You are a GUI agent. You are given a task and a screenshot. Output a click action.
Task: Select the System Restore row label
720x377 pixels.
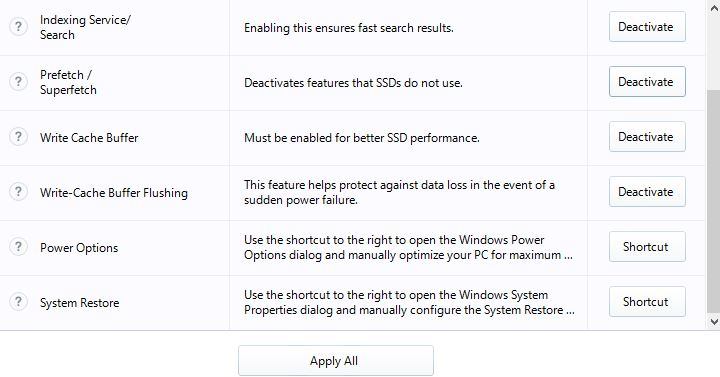point(79,303)
